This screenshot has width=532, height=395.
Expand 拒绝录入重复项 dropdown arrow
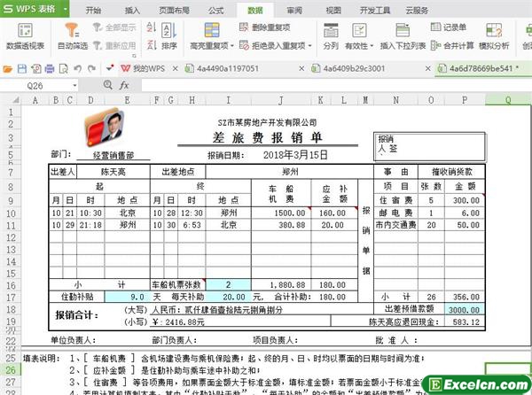coord(310,46)
